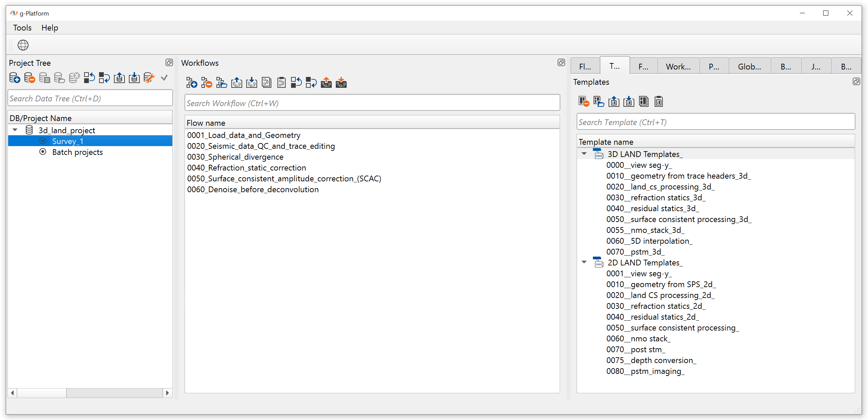Click the remove template icon with orange minus
Image resolution: width=868 pixels, height=420 pixels.
click(584, 102)
